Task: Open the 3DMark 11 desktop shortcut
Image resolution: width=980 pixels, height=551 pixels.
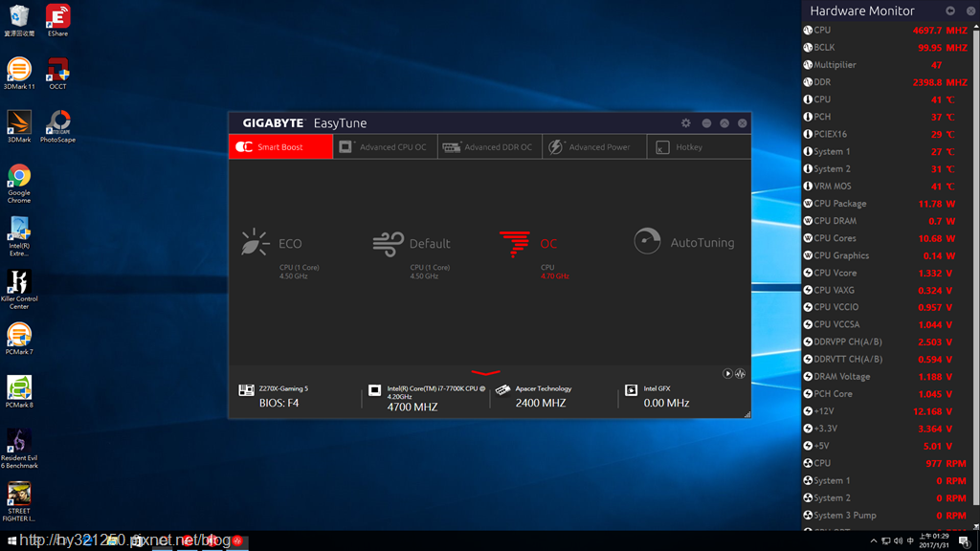Action: click(x=19, y=73)
